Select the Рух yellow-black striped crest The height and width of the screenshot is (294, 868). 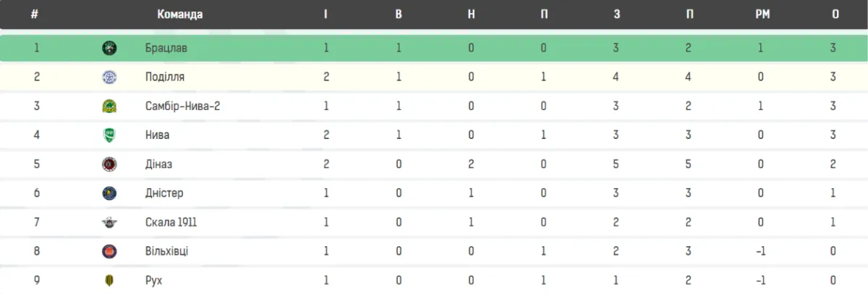point(109,280)
